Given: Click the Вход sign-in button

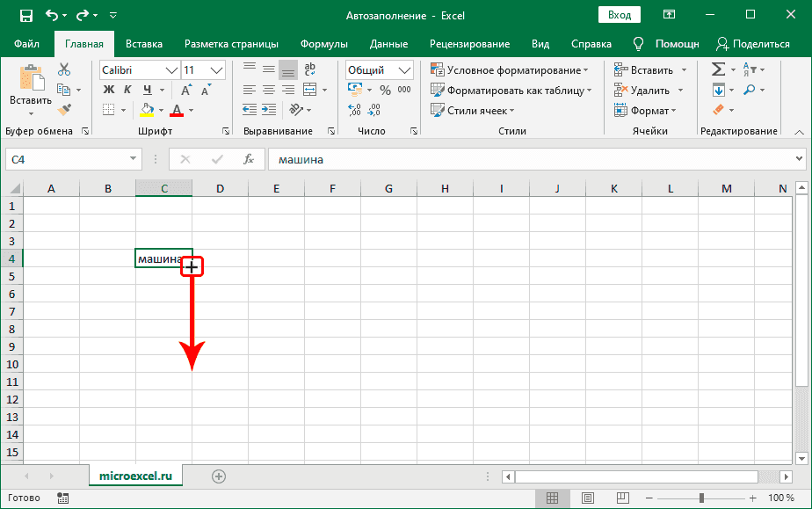Looking at the screenshot, I should coord(620,15).
